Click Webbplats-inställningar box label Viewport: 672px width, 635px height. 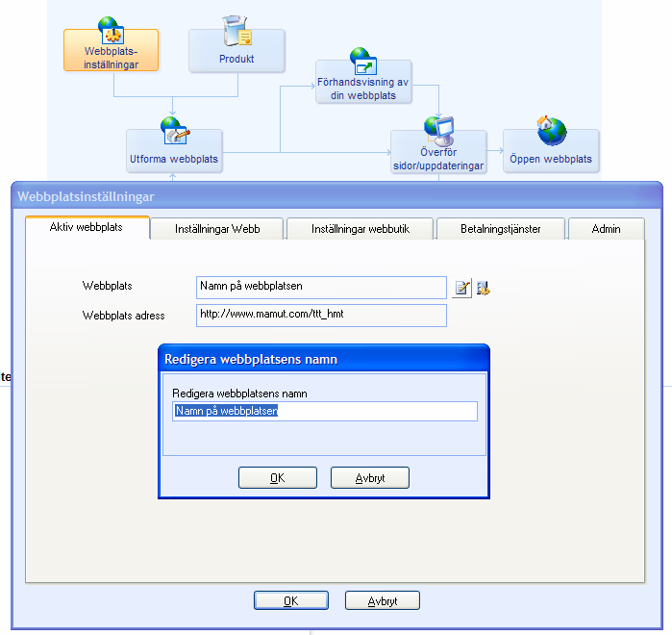[111, 58]
